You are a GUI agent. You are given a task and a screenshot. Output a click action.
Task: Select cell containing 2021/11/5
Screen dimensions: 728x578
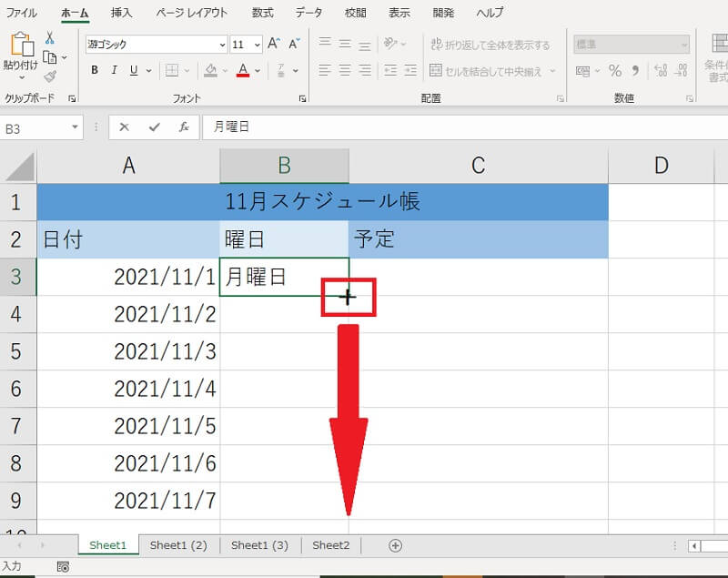[127, 426]
